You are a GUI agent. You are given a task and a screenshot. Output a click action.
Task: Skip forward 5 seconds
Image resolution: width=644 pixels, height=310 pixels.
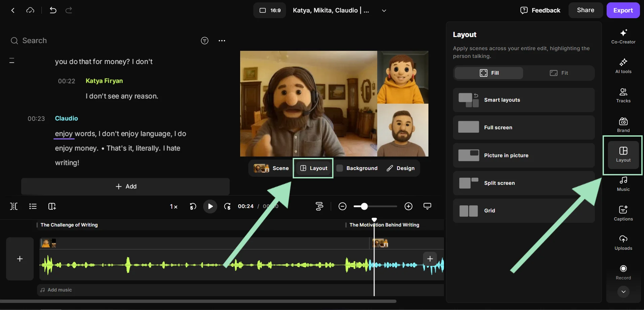click(227, 206)
